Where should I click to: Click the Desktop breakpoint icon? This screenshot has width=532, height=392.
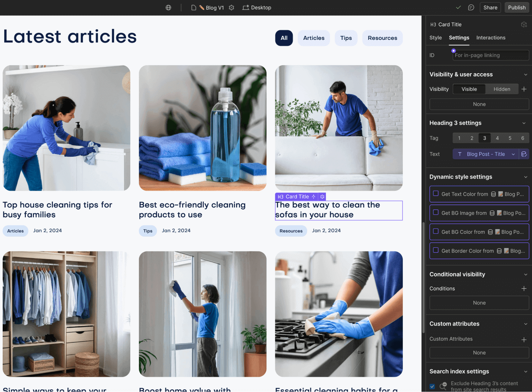246,8
